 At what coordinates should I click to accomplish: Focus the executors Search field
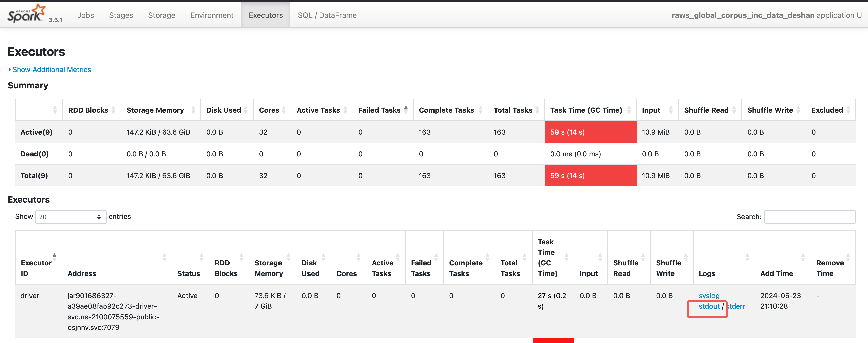pos(810,217)
